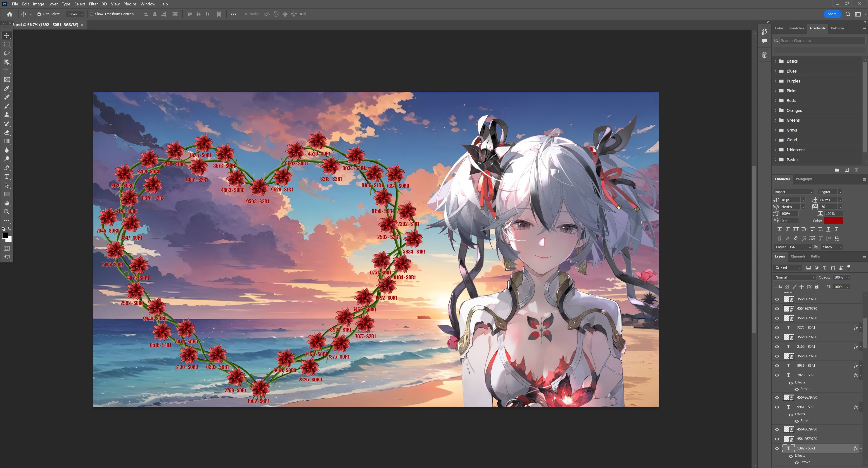
Task: Click the black foreground color swatch
Action: coord(5,236)
